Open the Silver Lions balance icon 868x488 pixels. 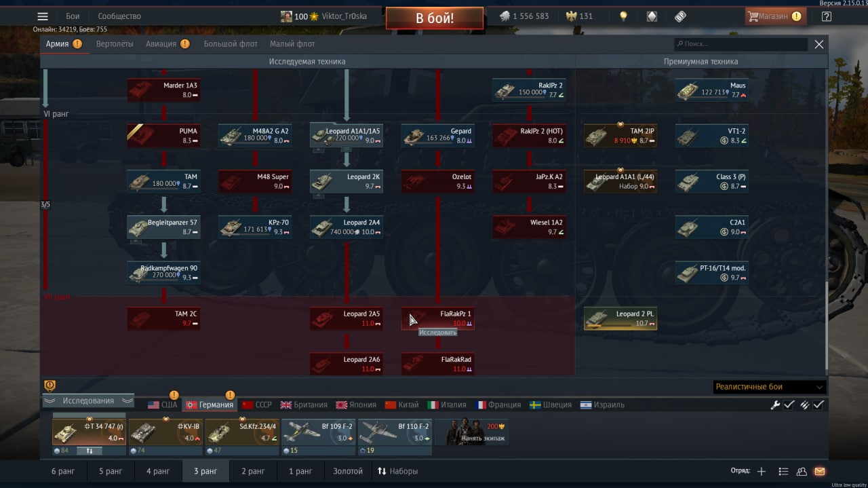(505, 16)
